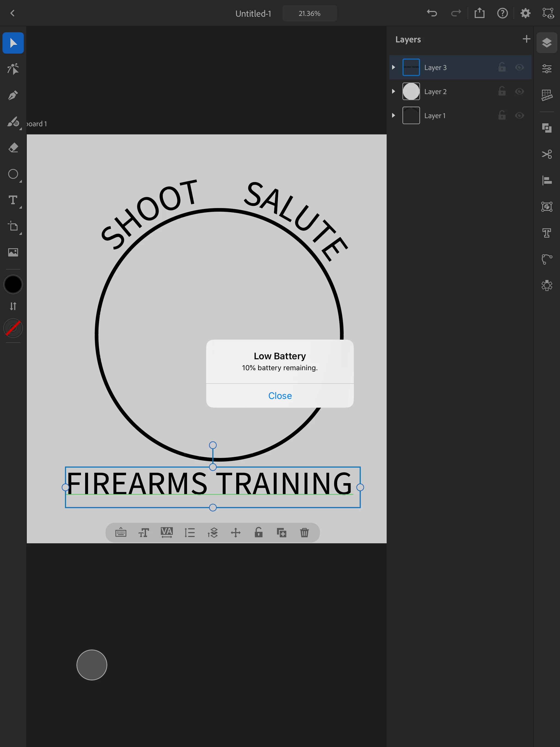
Task: Tap the delete trash icon
Action: click(304, 533)
